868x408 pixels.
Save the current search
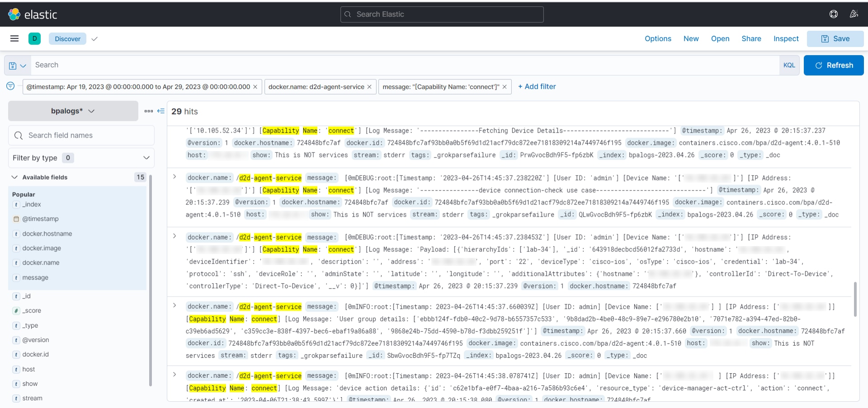point(835,39)
